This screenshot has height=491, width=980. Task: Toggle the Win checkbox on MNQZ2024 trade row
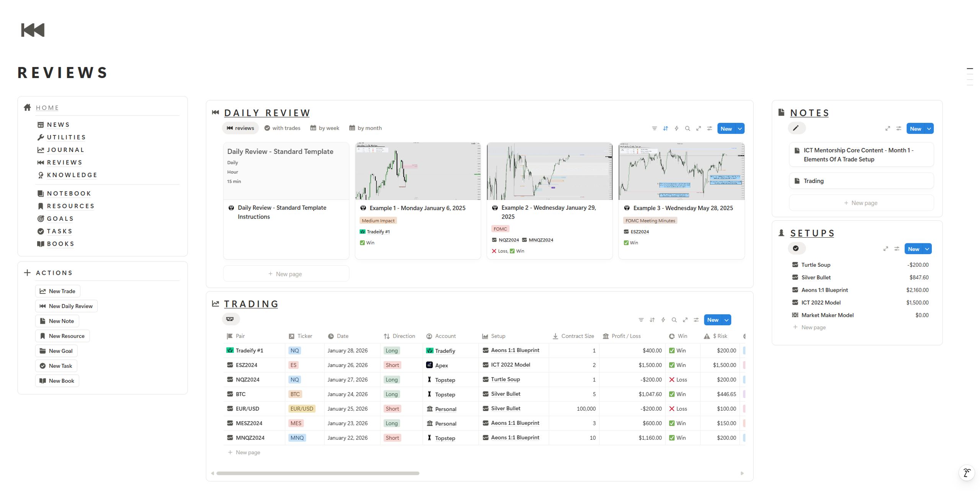point(672,438)
